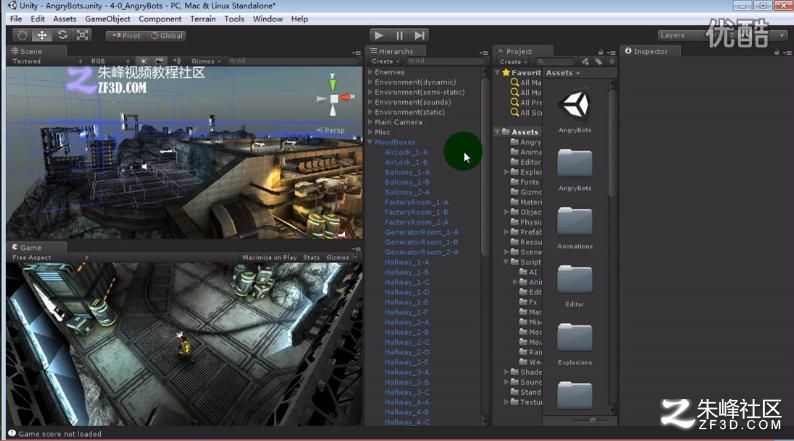Select GeneratorRoom_1-A in the Hierarchy
This screenshot has height=441, width=794.
tap(421, 232)
